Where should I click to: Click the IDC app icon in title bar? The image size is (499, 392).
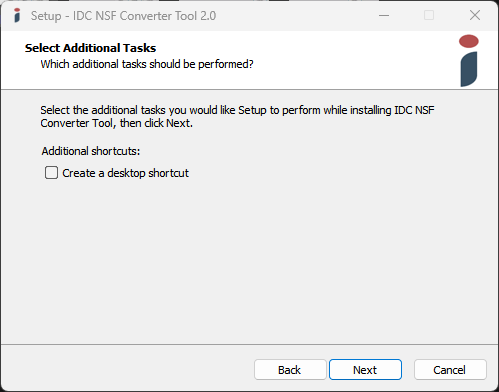(17, 15)
